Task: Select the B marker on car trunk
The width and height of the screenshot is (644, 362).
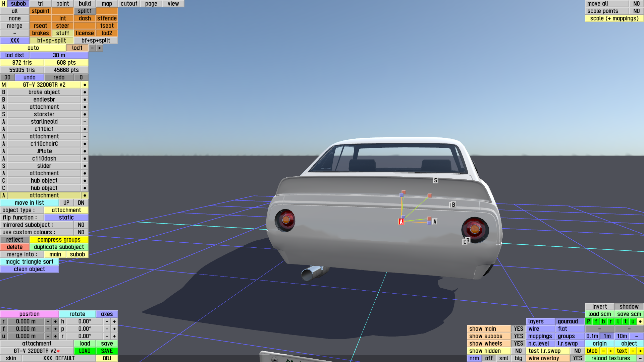Action: pyautogui.click(x=453, y=205)
